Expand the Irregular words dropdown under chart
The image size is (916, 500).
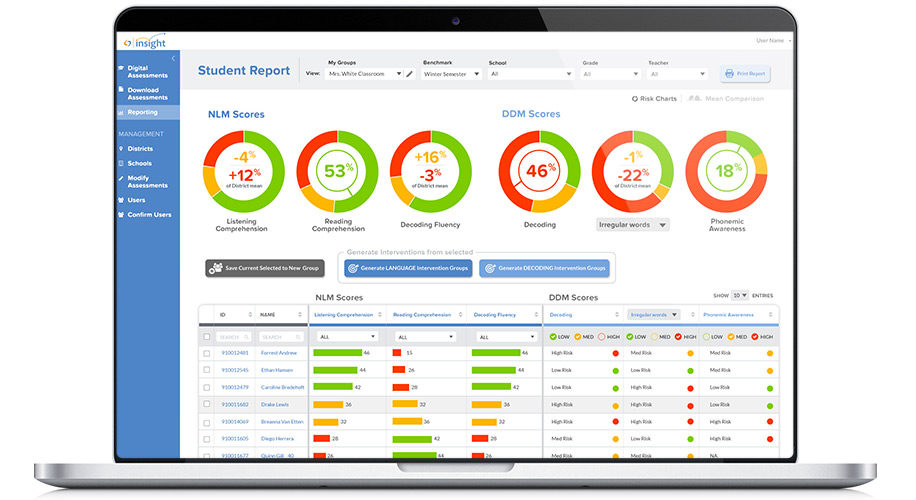pyautogui.click(x=633, y=225)
